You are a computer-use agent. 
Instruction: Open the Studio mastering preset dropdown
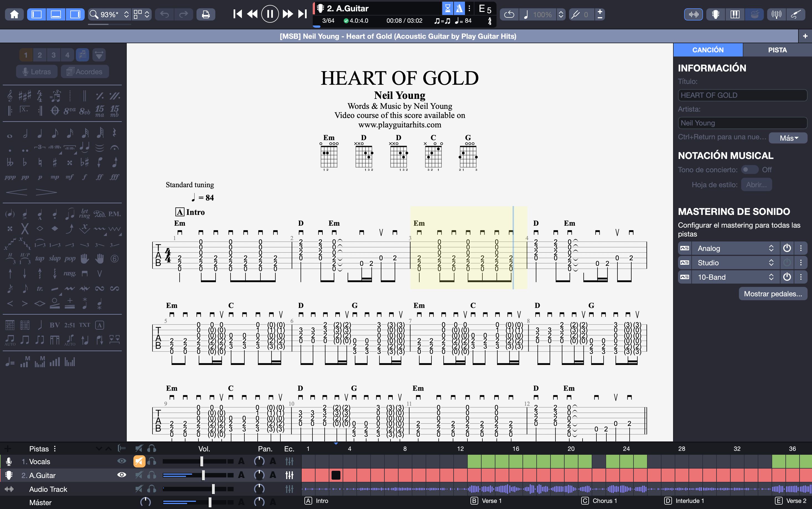click(735, 263)
